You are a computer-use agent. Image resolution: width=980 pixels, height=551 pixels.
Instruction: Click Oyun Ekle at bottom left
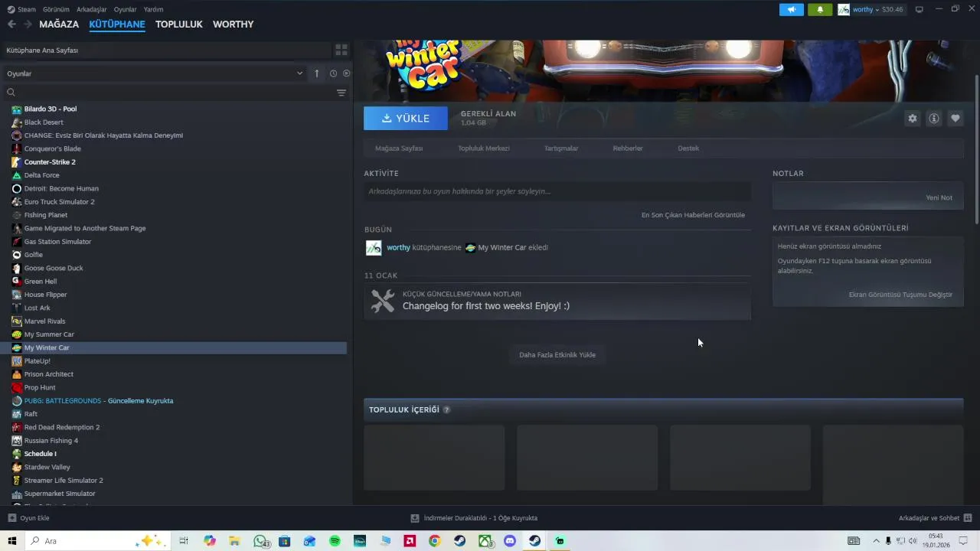click(29, 518)
